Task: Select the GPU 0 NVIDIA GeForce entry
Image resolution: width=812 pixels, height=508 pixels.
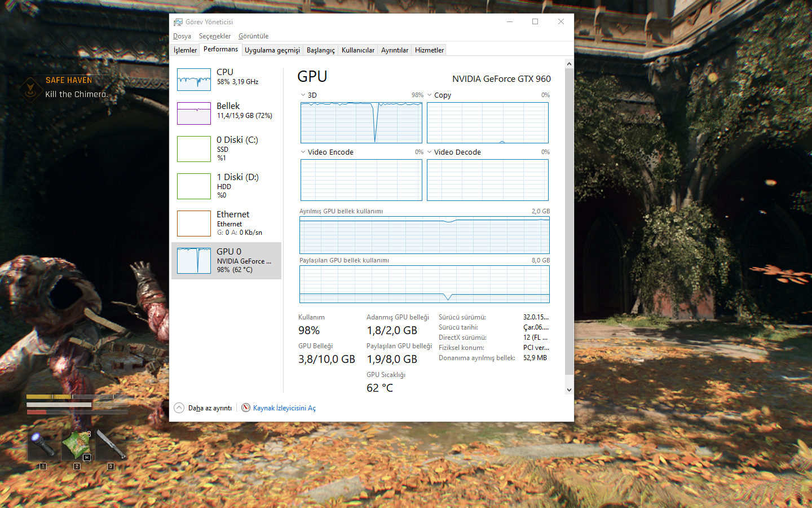Action: click(x=226, y=261)
